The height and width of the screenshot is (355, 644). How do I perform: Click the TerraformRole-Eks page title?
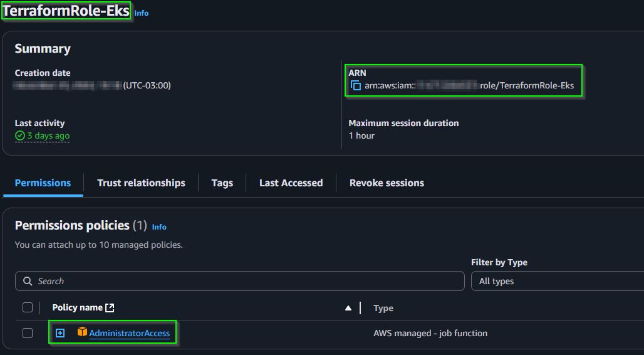point(66,11)
